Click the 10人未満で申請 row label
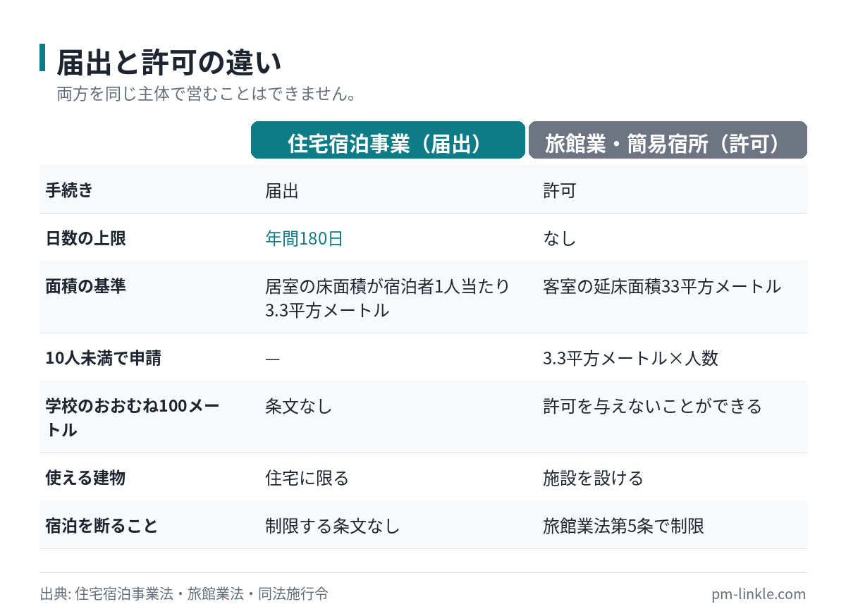 tap(103, 357)
